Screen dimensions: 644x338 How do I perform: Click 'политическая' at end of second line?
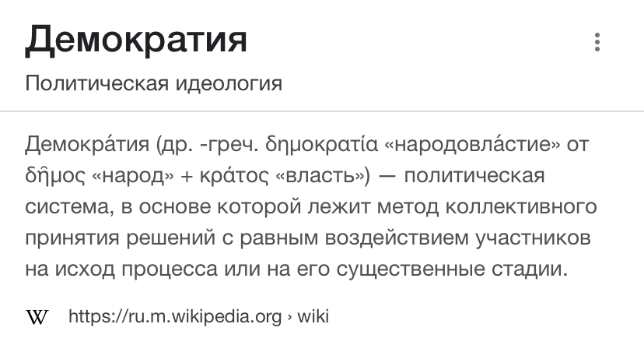pos(474,176)
